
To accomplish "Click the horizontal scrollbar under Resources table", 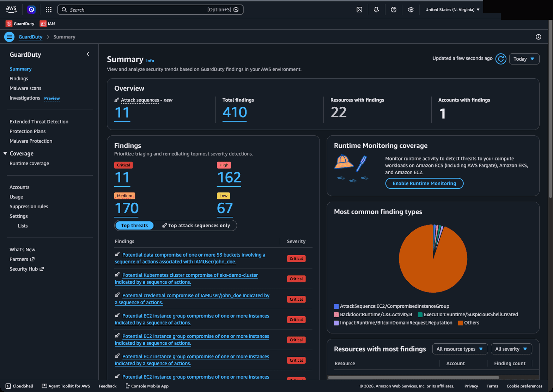I will click(x=413, y=377).
